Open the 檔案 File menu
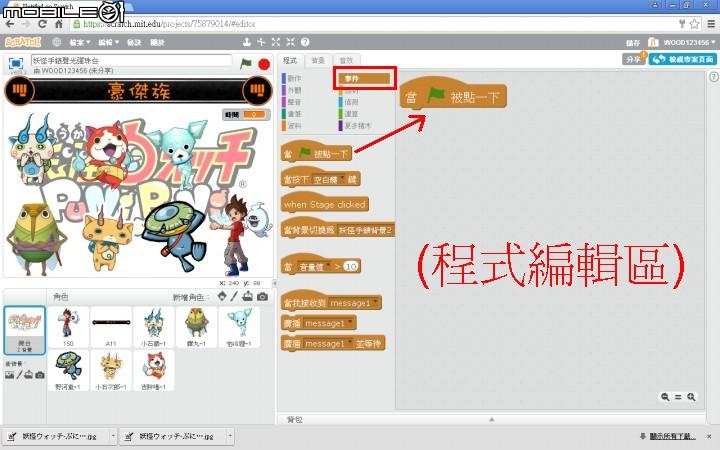720x450 pixels. [80, 43]
